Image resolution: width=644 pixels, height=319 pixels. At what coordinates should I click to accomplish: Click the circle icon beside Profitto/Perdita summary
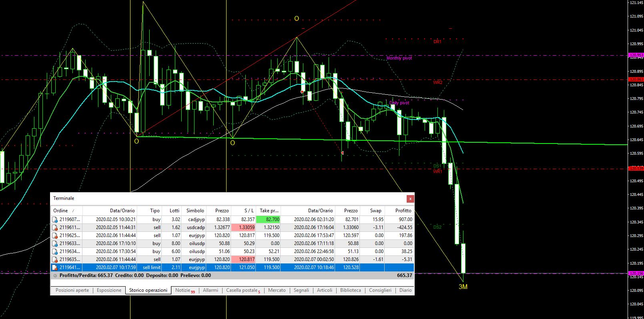[x=55, y=275]
